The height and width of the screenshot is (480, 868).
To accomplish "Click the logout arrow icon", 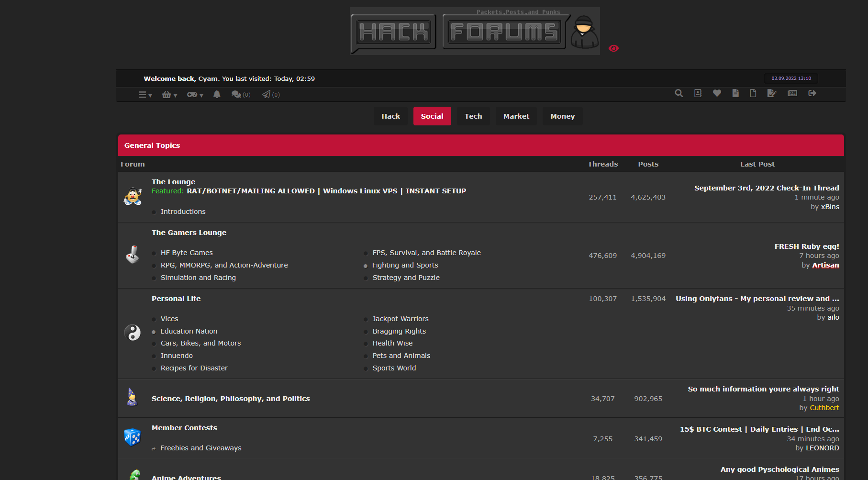I will coord(812,93).
